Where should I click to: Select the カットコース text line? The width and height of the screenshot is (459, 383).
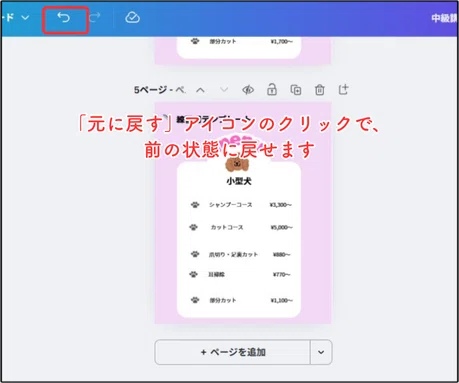[227, 227]
